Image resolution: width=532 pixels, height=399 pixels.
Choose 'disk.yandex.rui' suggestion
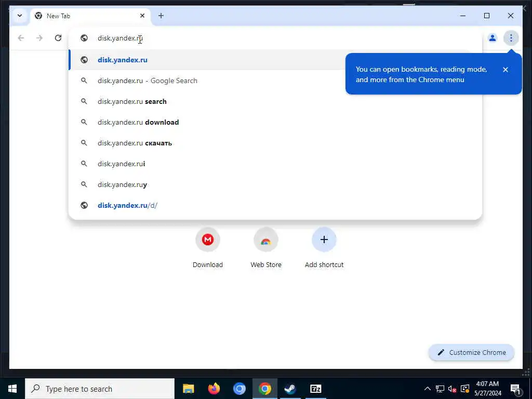pos(275,164)
